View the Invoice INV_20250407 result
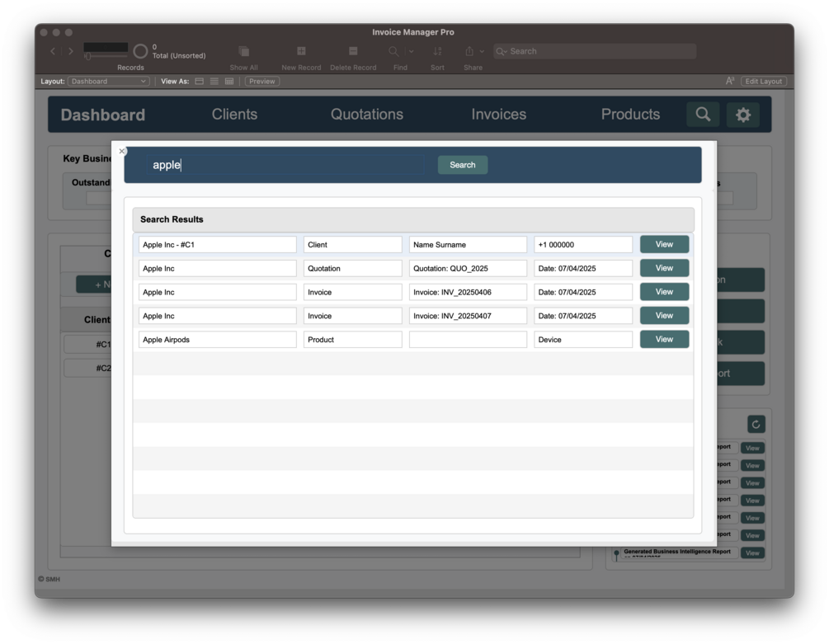Screen dimensions: 829x644 (664, 315)
